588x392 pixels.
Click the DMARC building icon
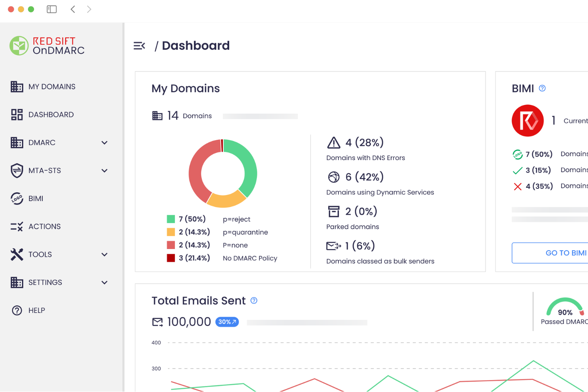pos(17,143)
